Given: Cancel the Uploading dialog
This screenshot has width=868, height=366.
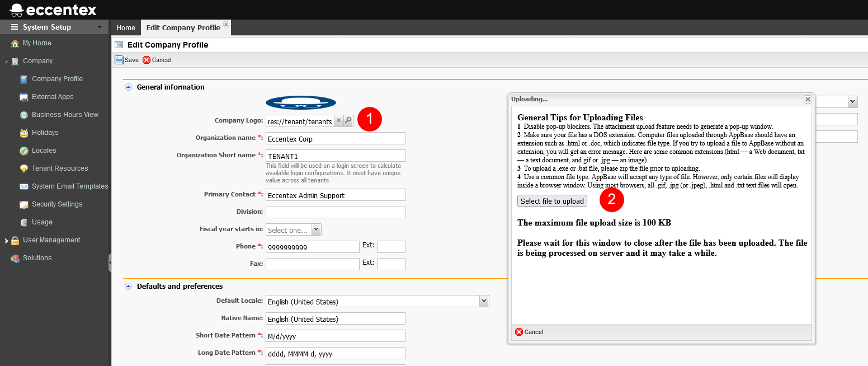Looking at the screenshot, I should 529,332.
